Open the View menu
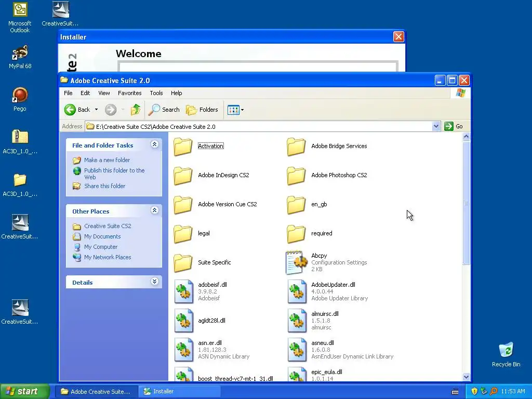Screen dimensions: 532x399 pyautogui.click(x=104, y=93)
